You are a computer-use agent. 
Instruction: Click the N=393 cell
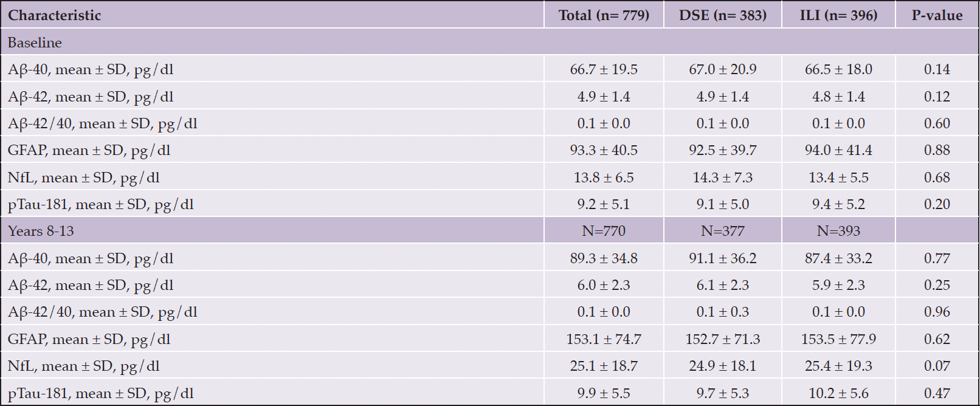pyautogui.click(x=838, y=231)
